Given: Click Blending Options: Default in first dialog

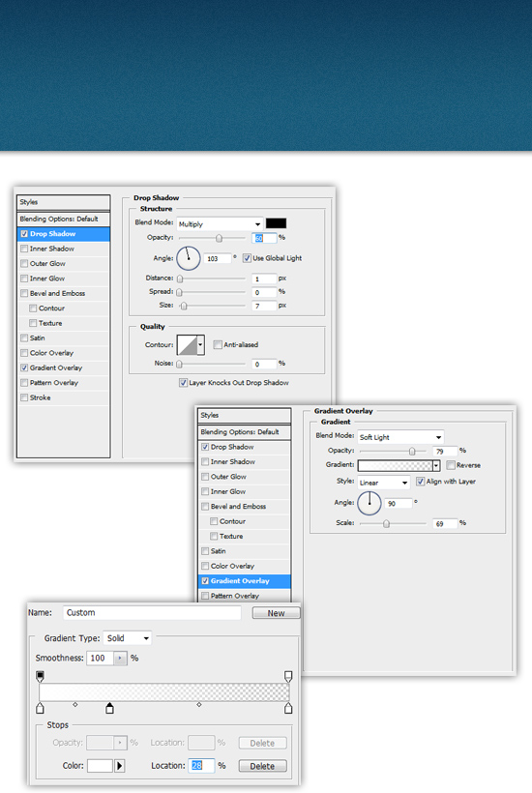Looking at the screenshot, I should pos(63,219).
